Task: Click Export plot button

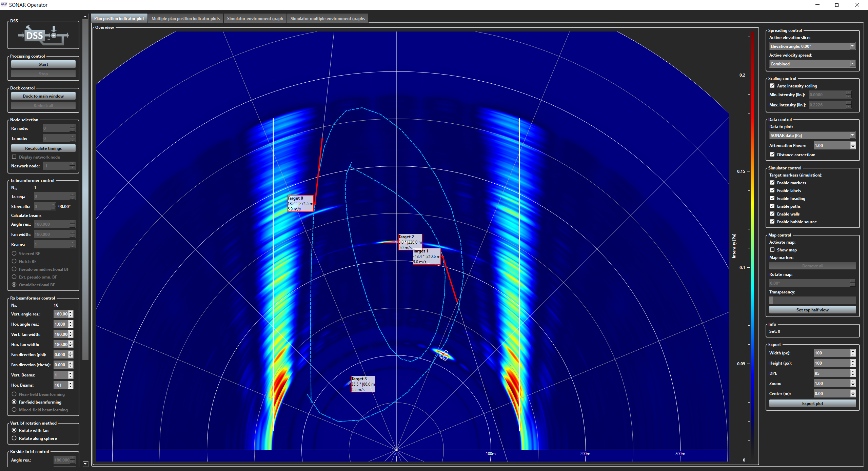Action: click(x=812, y=403)
